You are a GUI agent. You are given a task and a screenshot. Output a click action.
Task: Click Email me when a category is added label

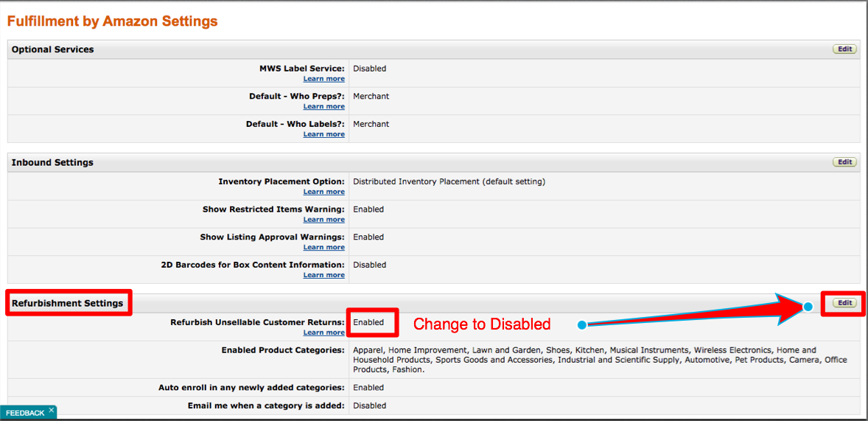pos(266,406)
